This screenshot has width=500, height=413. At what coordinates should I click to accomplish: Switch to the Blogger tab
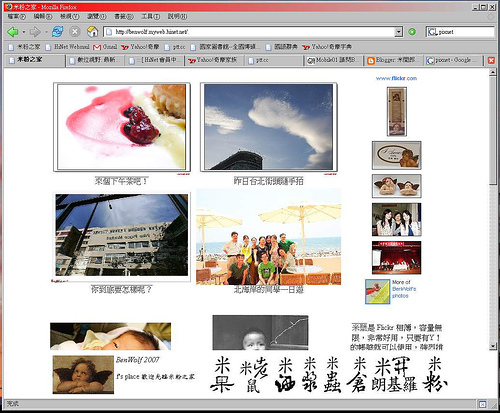pos(393,60)
